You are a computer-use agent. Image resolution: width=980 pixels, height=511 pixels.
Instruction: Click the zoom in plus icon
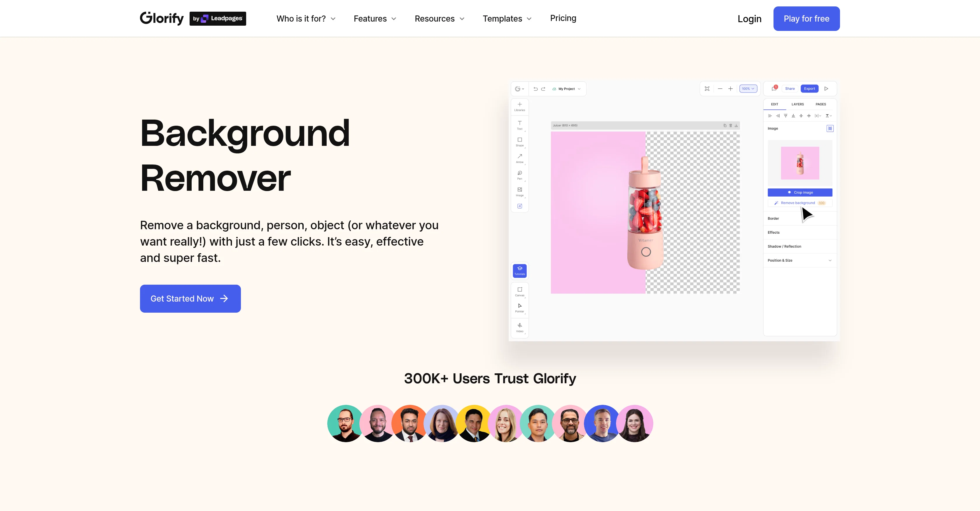730,89
